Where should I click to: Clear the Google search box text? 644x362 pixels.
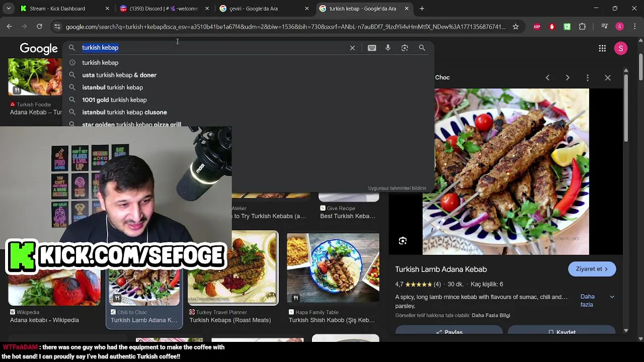(352, 48)
